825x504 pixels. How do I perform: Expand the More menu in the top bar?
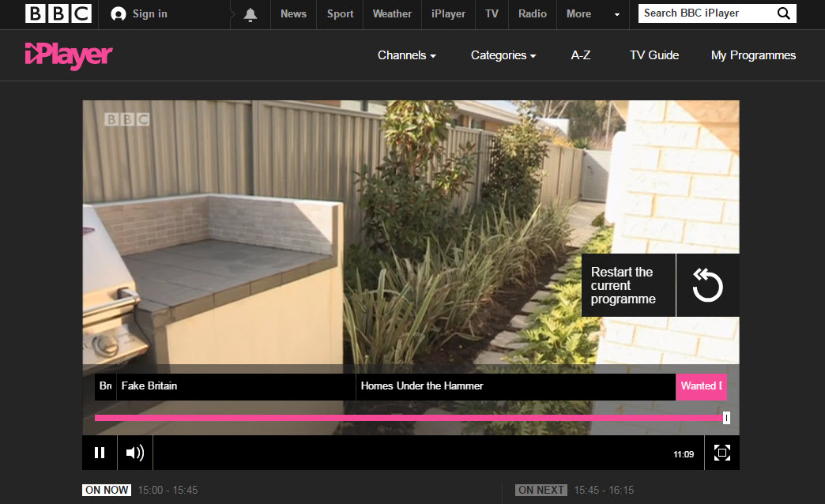(593, 13)
